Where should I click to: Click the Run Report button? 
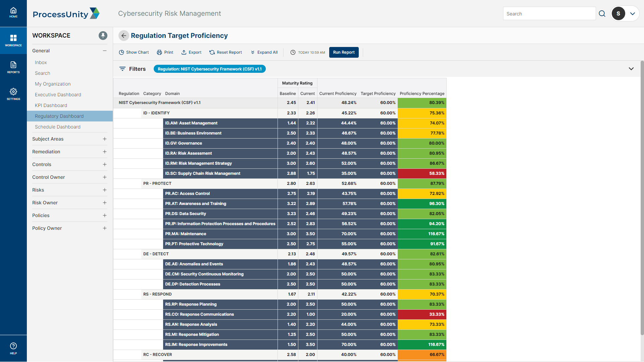344,52
